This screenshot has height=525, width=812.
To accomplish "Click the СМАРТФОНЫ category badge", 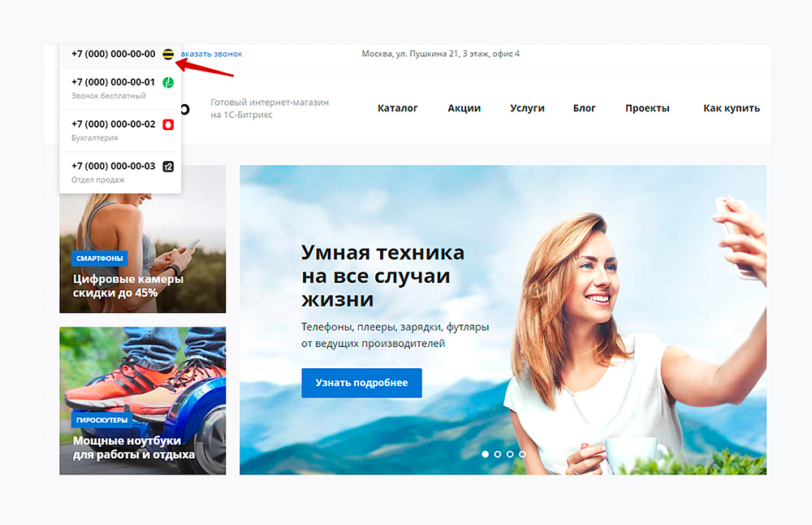I will pyautogui.click(x=99, y=258).
